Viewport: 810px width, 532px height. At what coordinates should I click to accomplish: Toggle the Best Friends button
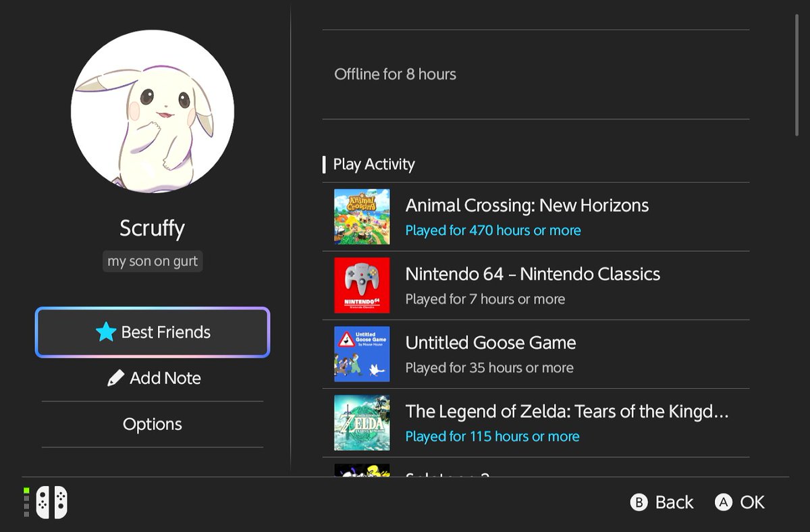point(153,332)
